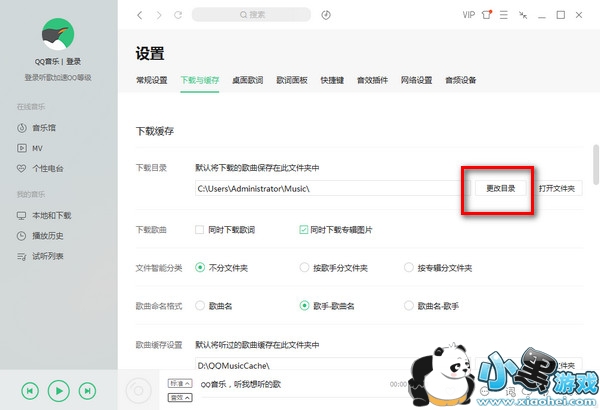Click the settings page vertical scrollbar

coord(596,165)
